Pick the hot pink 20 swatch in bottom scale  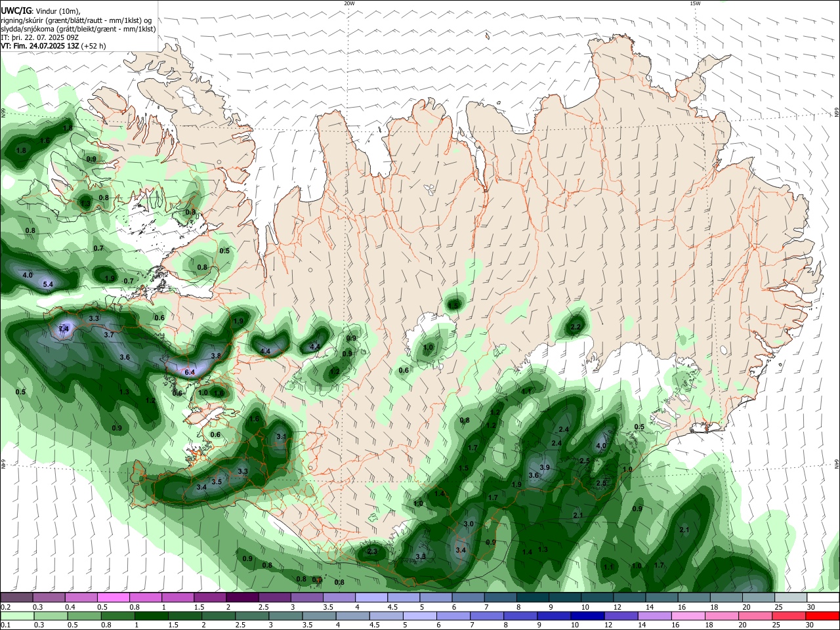[x=756, y=616]
